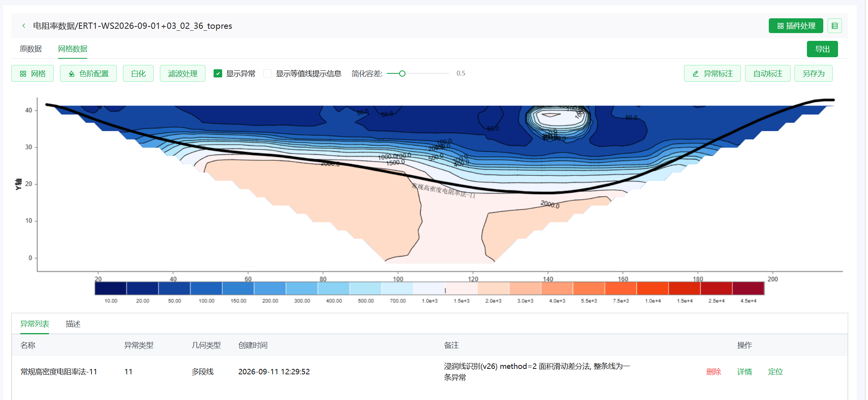Export data with the 导出 button
Screen dimensions: 868x400
click(x=822, y=49)
